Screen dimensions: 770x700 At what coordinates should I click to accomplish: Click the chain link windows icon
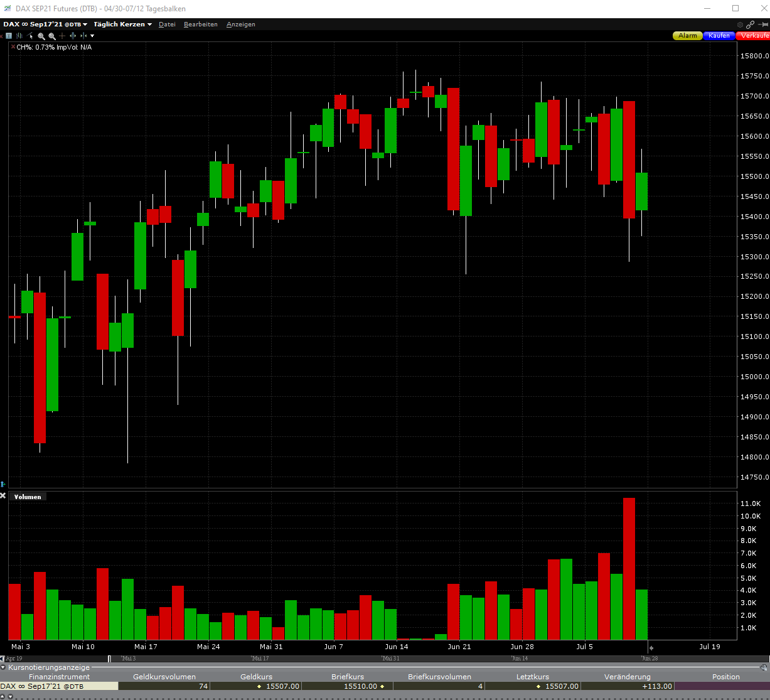pyautogui.click(x=751, y=24)
